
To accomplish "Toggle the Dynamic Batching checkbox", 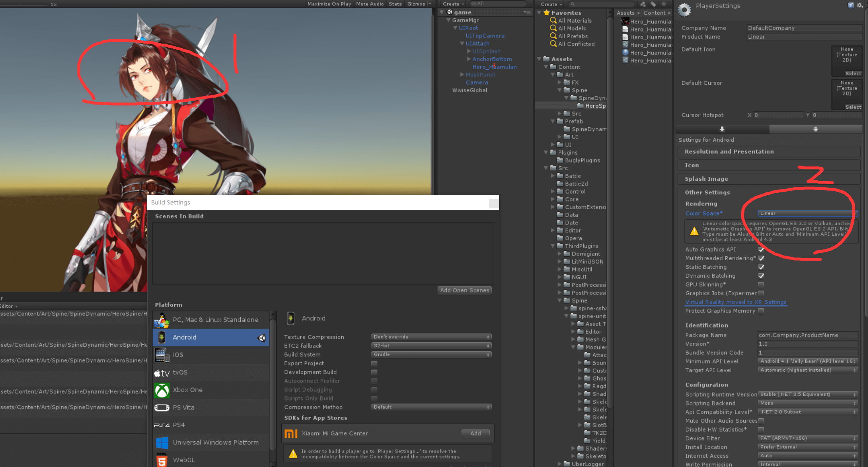I will pos(761,276).
